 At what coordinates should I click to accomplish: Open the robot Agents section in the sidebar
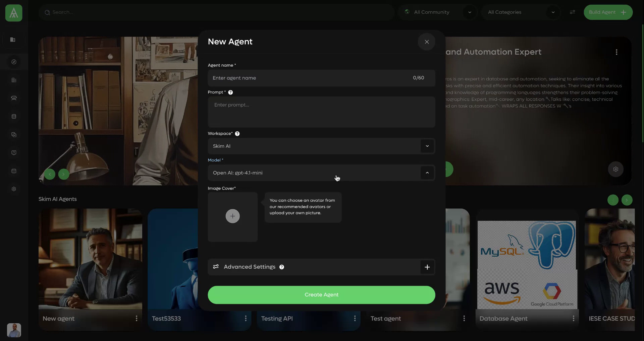click(13, 98)
